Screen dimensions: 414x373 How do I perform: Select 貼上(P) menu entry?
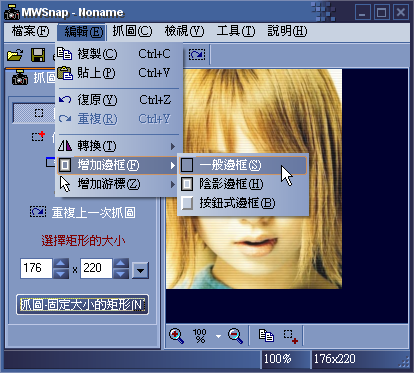click(x=119, y=73)
